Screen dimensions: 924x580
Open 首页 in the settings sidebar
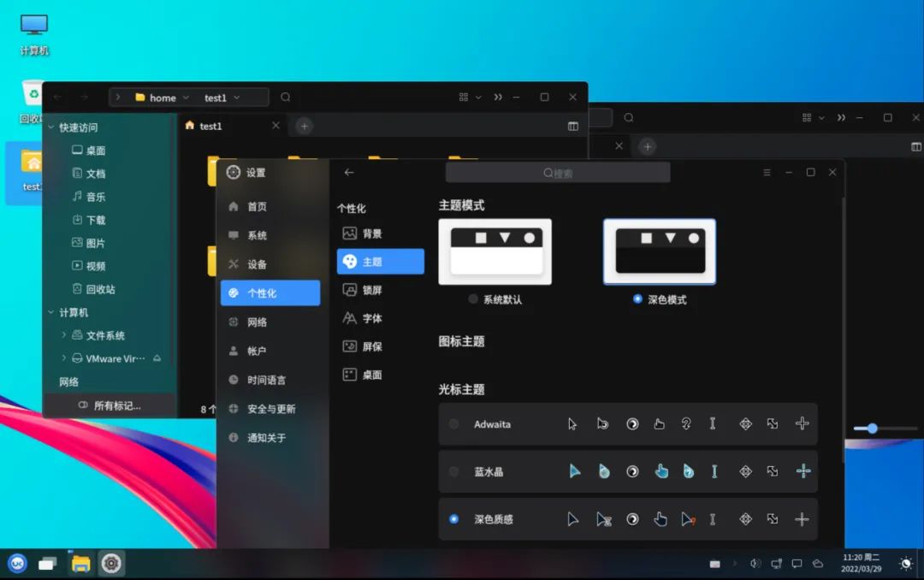click(270, 206)
